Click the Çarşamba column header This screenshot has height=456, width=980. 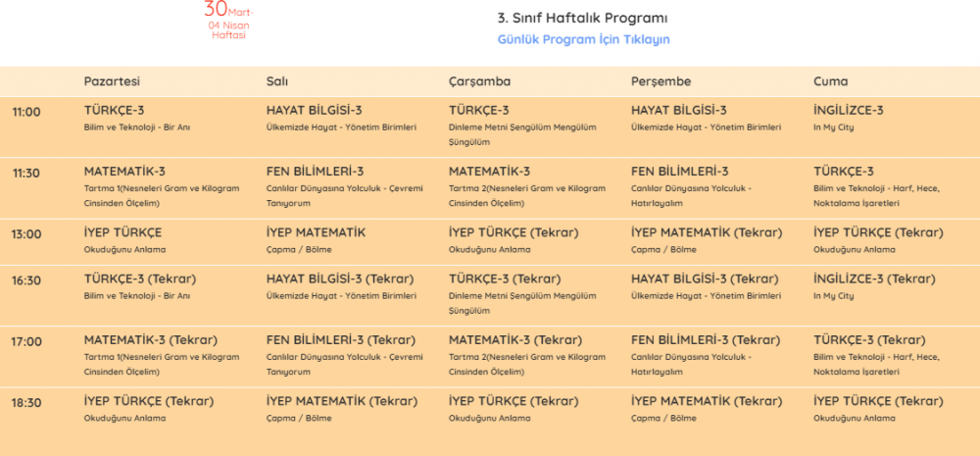(479, 81)
